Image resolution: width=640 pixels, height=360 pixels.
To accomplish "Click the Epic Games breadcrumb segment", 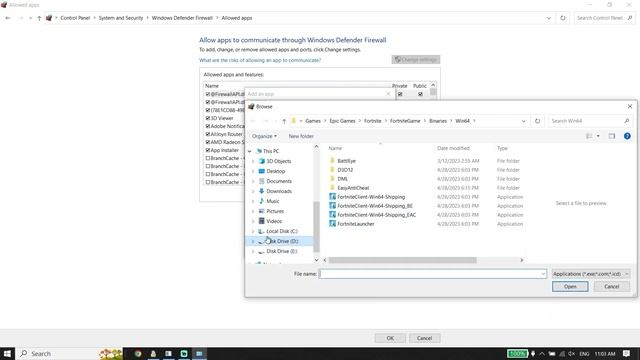I will [x=342, y=121].
